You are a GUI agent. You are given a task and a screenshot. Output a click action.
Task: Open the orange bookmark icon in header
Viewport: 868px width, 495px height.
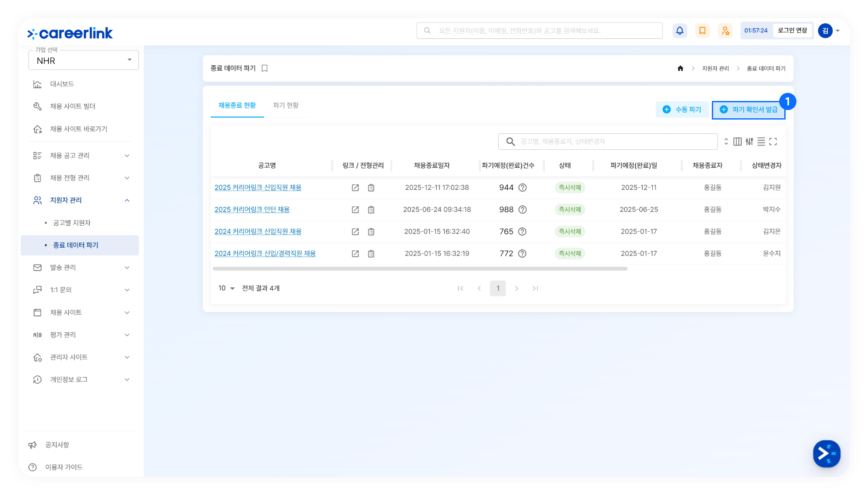(x=702, y=31)
